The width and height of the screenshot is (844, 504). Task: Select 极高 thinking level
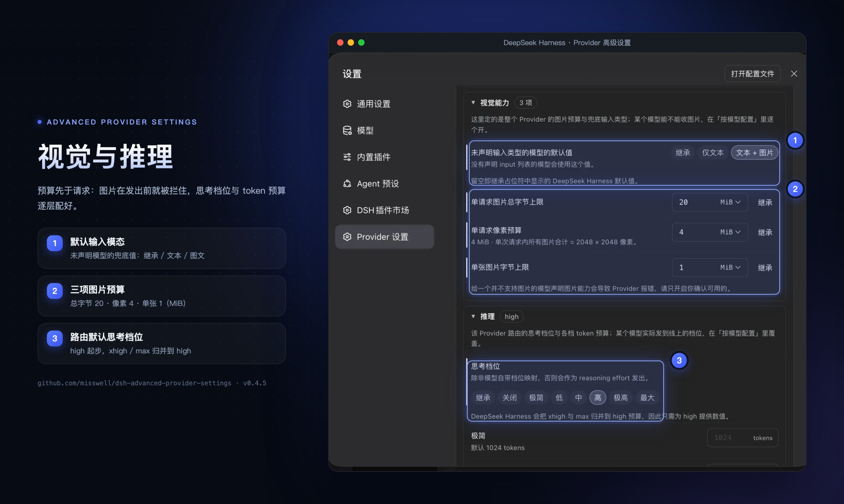620,398
